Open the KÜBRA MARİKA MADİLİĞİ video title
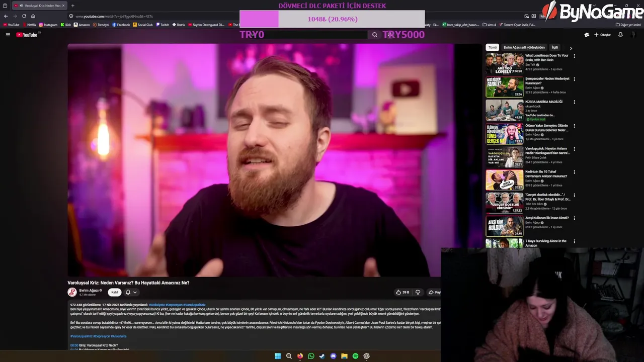The height and width of the screenshot is (362, 644). [x=544, y=102]
